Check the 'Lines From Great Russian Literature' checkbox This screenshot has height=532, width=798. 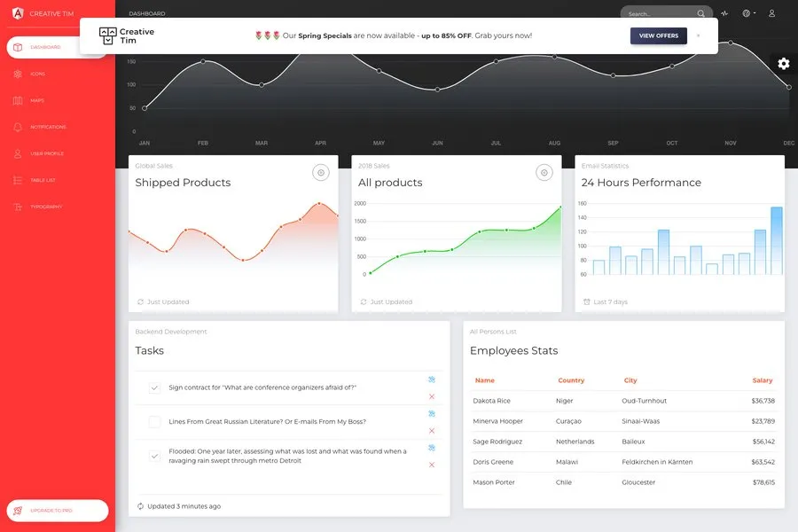pyautogui.click(x=154, y=421)
